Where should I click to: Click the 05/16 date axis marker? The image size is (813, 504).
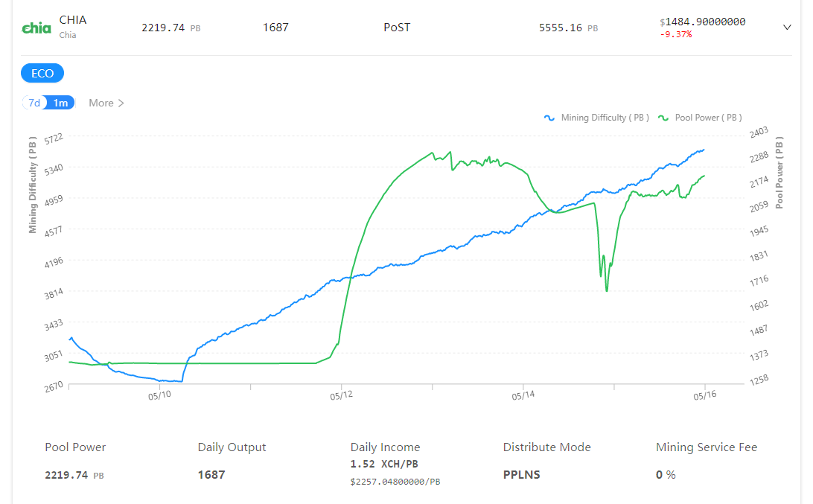705,395
